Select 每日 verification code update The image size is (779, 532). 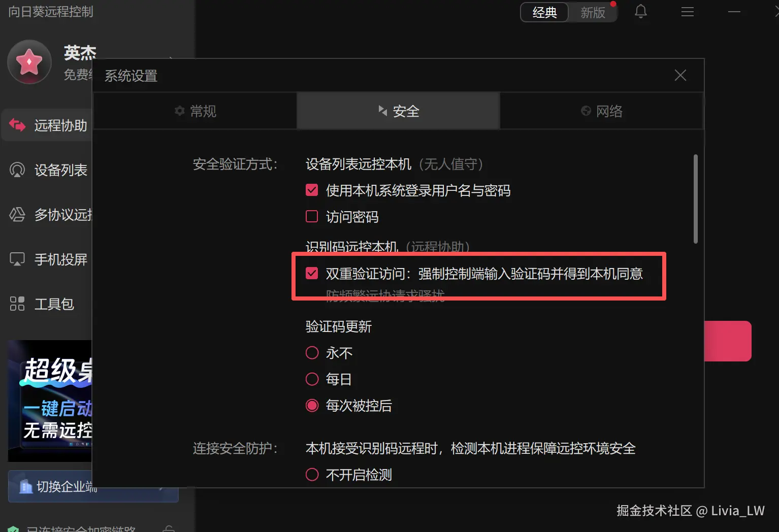312,379
